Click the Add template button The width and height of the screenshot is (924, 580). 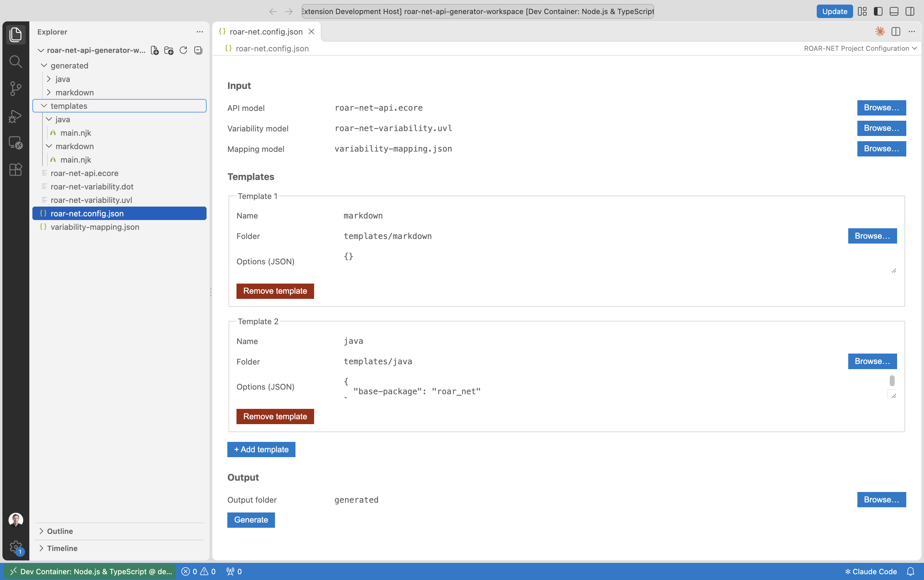(261, 449)
